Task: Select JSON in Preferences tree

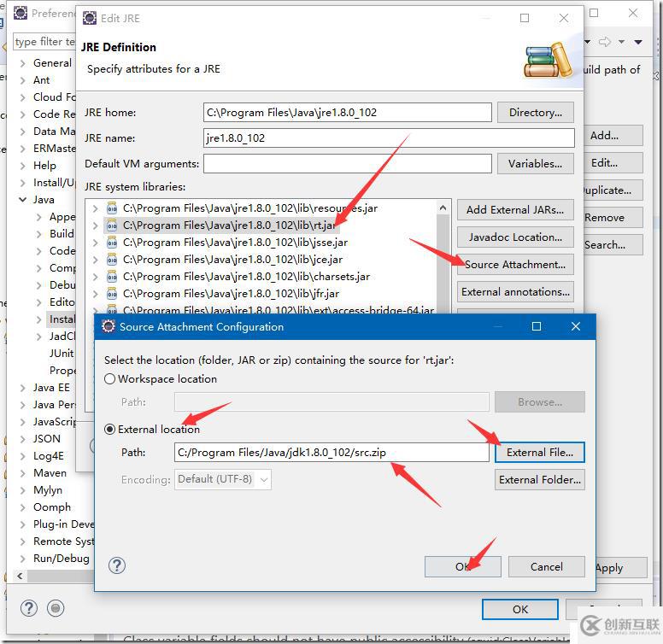Action: (46, 439)
